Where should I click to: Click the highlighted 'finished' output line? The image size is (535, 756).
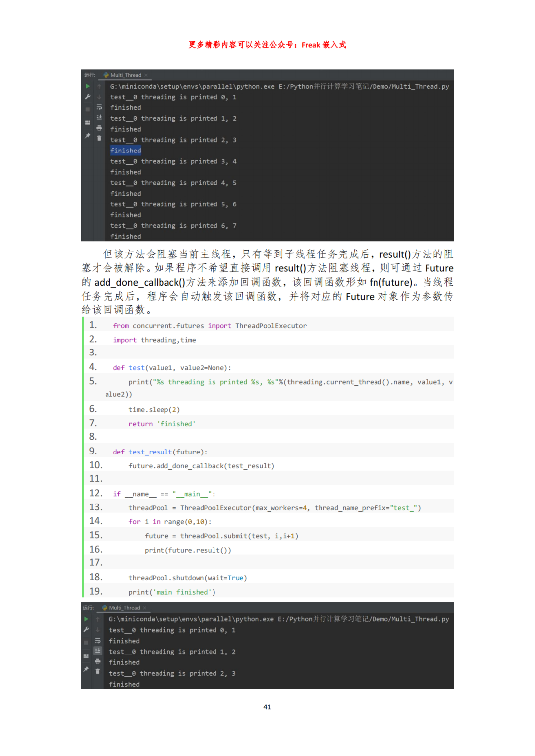click(126, 151)
